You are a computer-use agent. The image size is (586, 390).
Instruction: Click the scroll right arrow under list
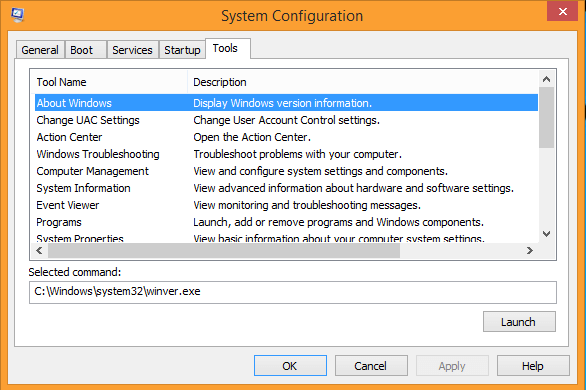(530, 250)
